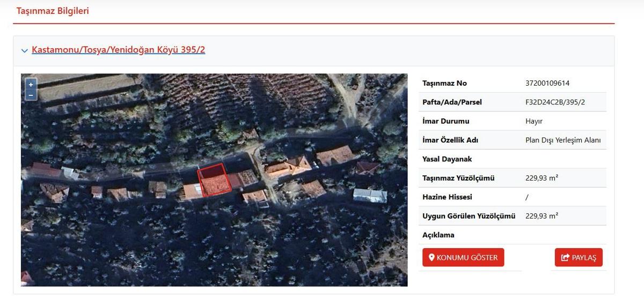Select the Taşınmaz No value 37200109614
The image size is (644, 299).
pos(547,83)
